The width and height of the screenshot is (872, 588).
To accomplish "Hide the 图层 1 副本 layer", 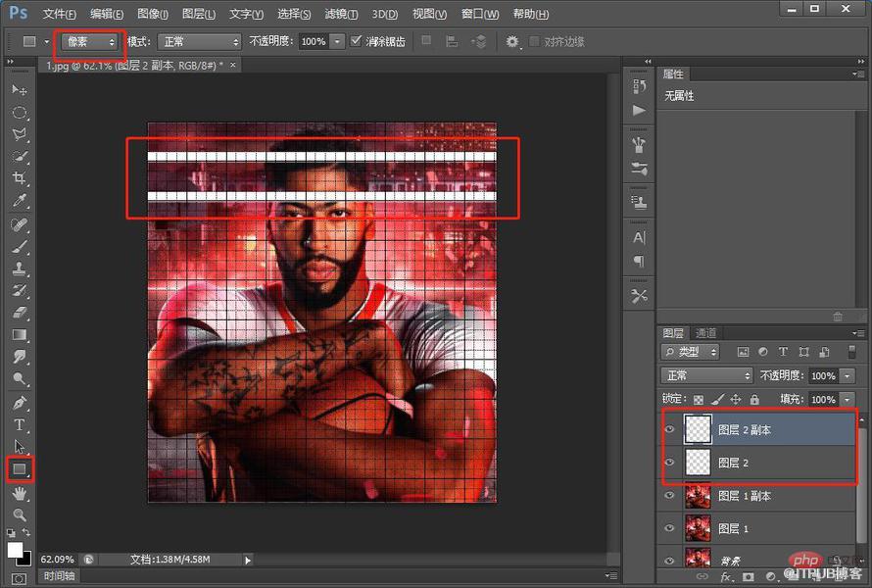I will (x=669, y=495).
